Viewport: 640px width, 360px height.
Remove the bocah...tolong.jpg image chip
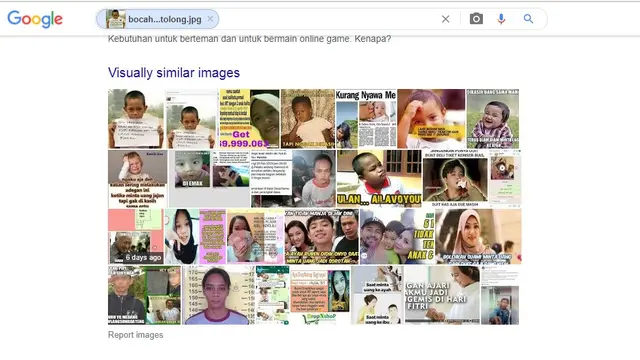pos(210,19)
